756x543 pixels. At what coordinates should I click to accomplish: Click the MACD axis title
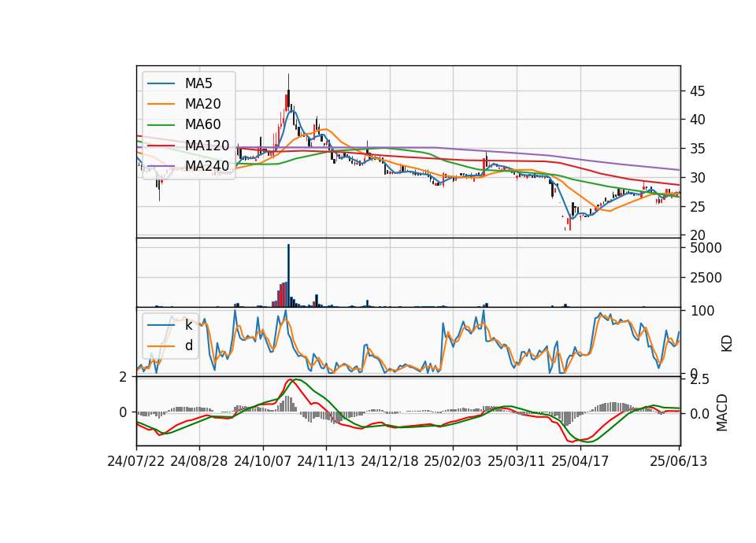click(x=722, y=412)
